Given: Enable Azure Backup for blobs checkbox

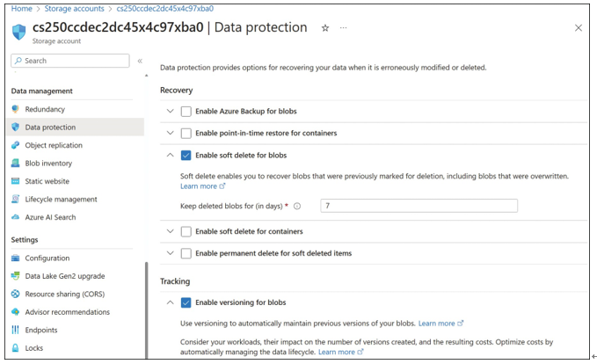Looking at the screenshot, I should 186,111.
